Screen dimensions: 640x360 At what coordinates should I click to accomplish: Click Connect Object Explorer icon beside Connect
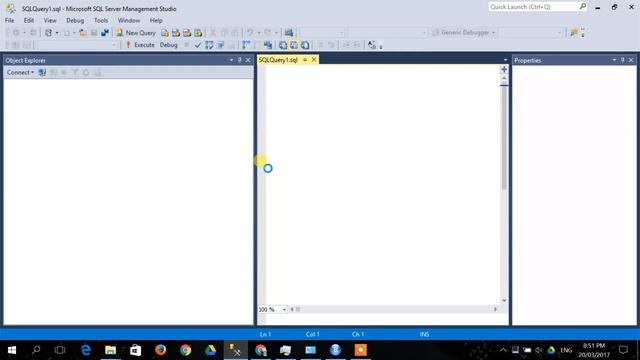coord(42,72)
